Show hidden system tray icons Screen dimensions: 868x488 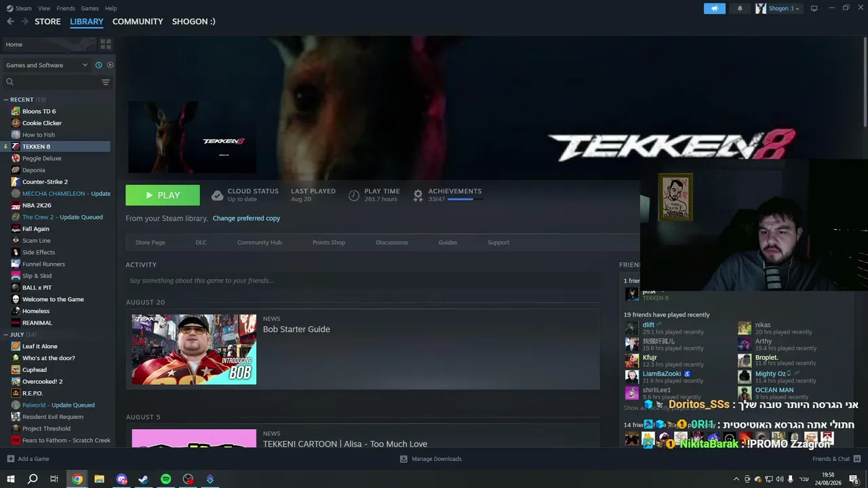736,479
